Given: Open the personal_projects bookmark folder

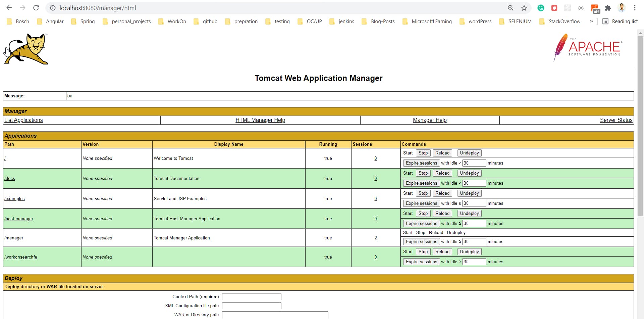Looking at the screenshot, I should pyautogui.click(x=127, y=21).
